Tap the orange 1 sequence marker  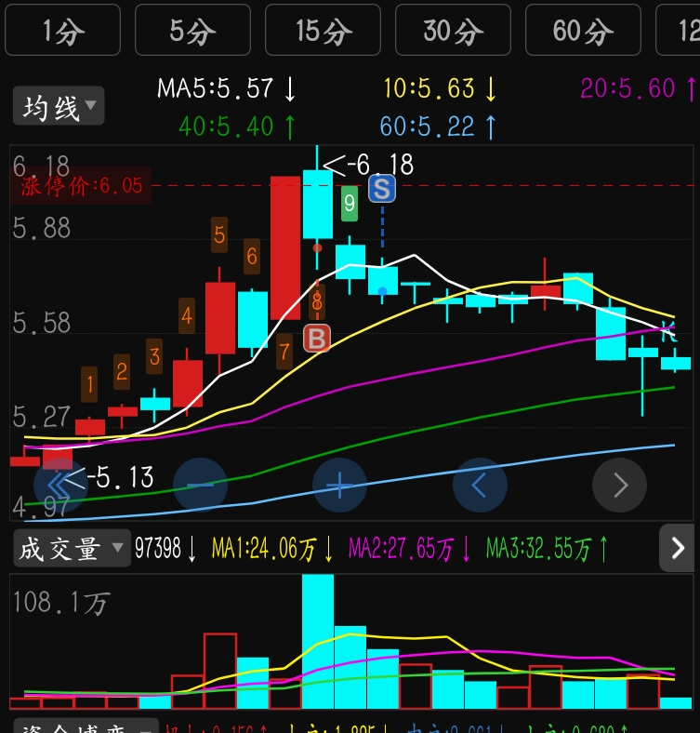(x=89, y=384)
